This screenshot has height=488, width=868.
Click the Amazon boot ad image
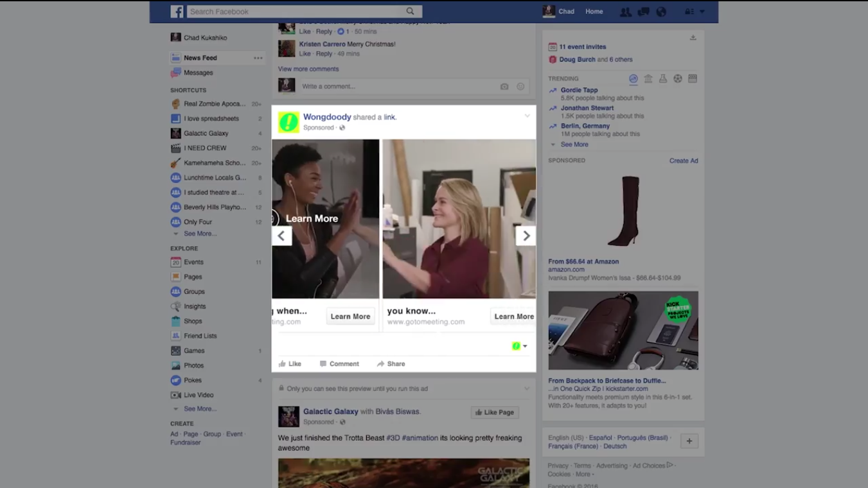tap(623, 211)
